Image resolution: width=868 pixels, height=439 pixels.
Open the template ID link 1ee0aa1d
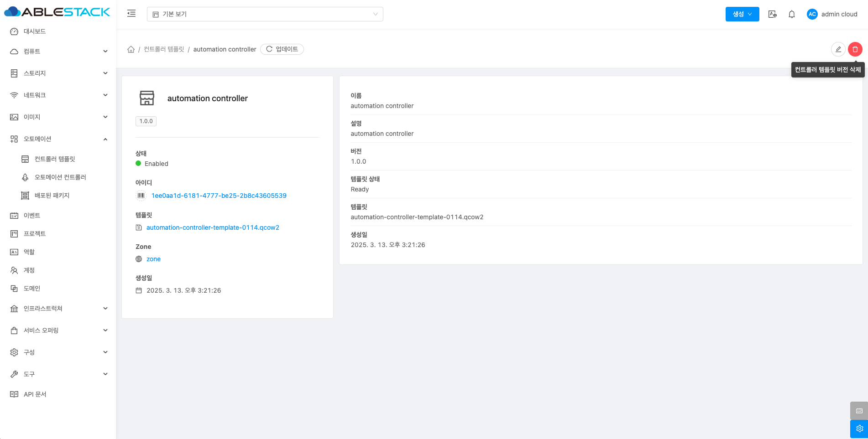coord(219,196)
